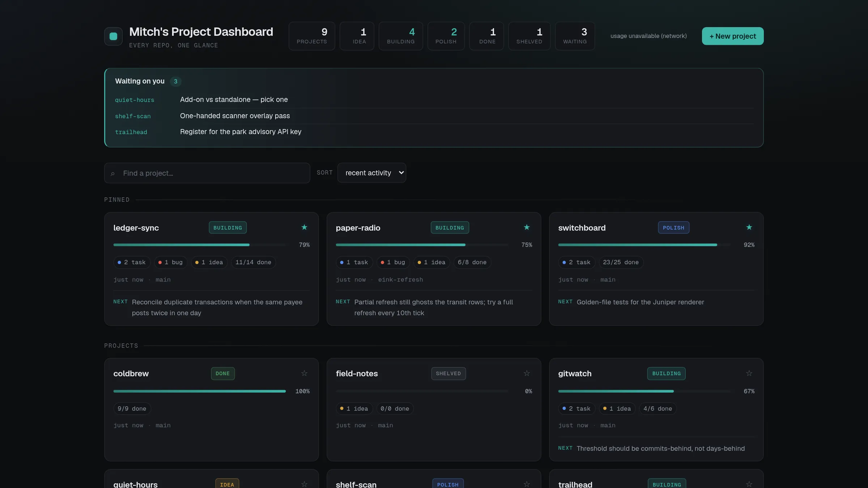The height and width of the screenshot is (488, 868).
Task: Click the '6/8 done' chip
Action: (x=472, y=262)
